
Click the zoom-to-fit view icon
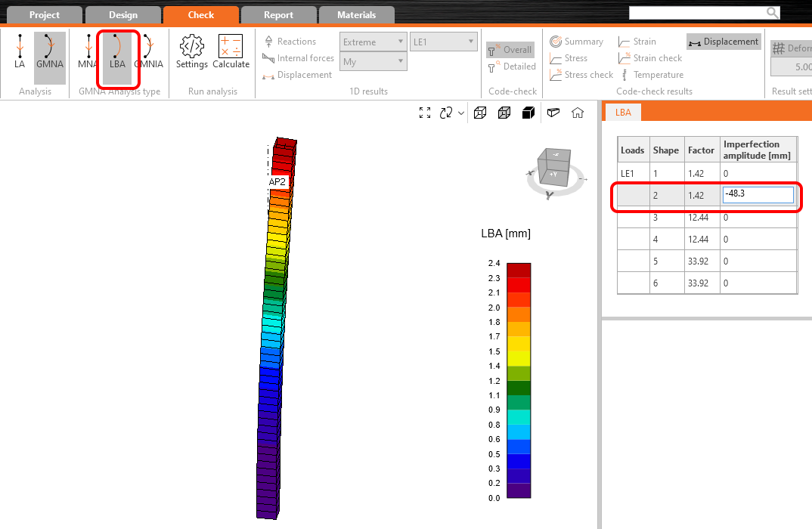425,113
